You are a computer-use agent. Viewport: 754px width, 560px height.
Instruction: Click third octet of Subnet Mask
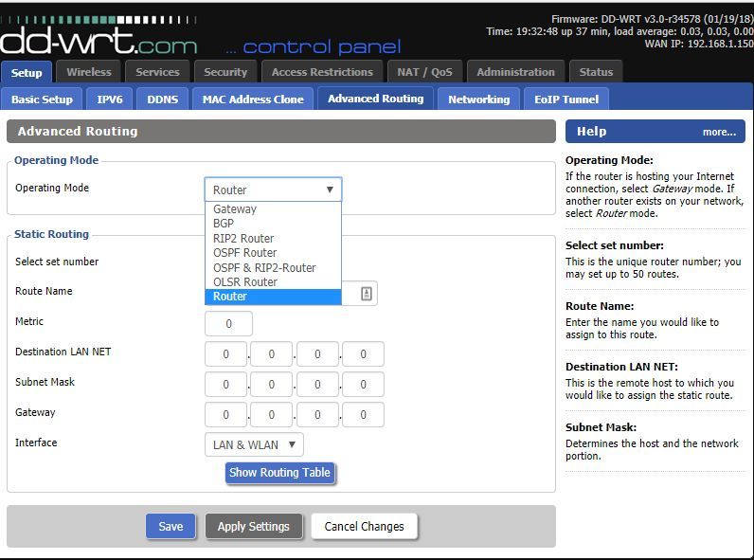pyautogui.click(x=317, y=385)
